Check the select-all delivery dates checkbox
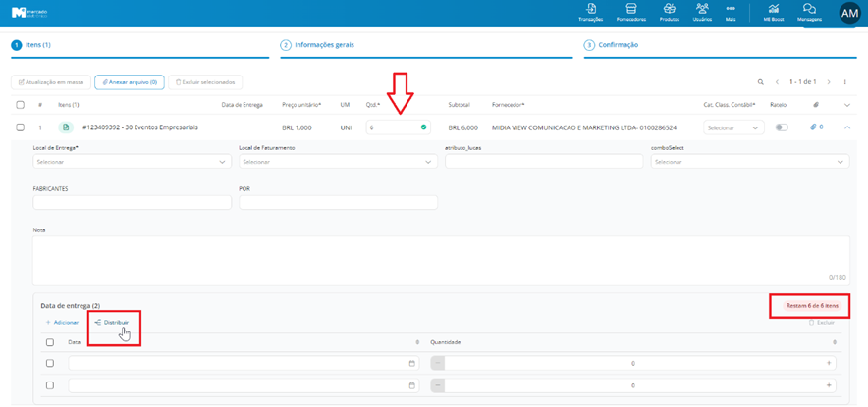The width and height of the screenshot is (868, 407). [50, 342]
